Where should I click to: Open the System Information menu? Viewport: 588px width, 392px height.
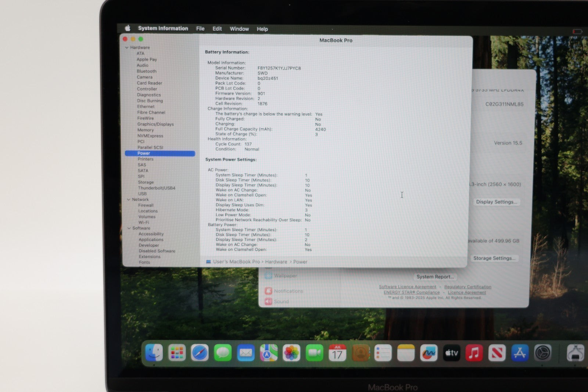point(163,28)
